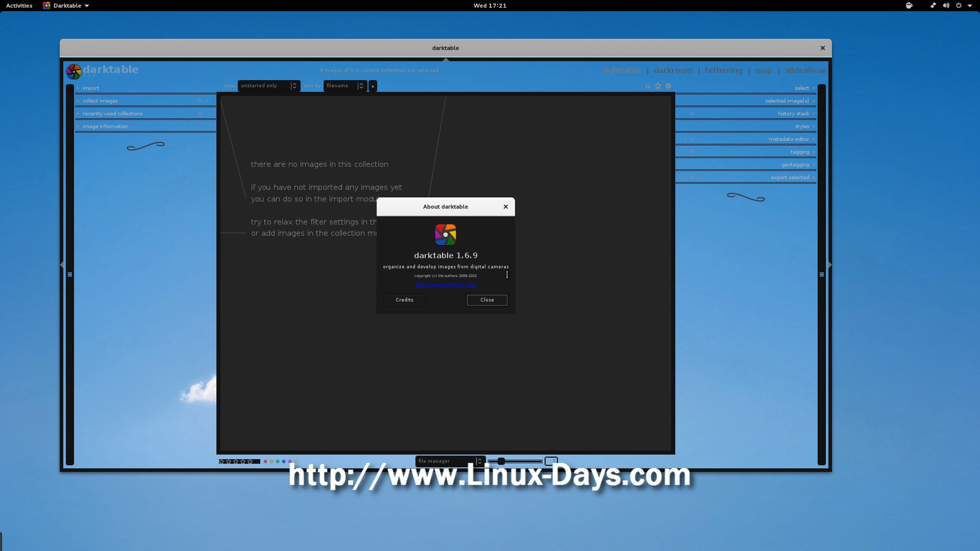This screenshot has height=551, width=980.
Task: Switch to the slideshow view
Action: point(805,70)
